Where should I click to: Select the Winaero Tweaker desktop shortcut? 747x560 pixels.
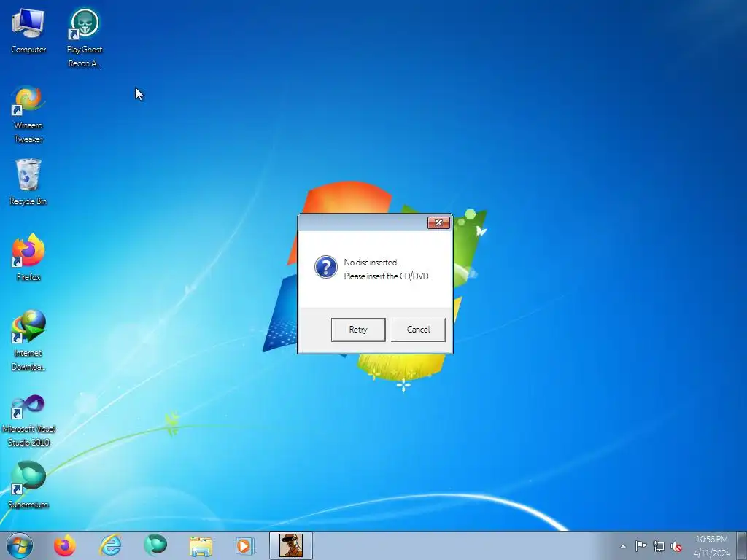[x=28, y=114]
